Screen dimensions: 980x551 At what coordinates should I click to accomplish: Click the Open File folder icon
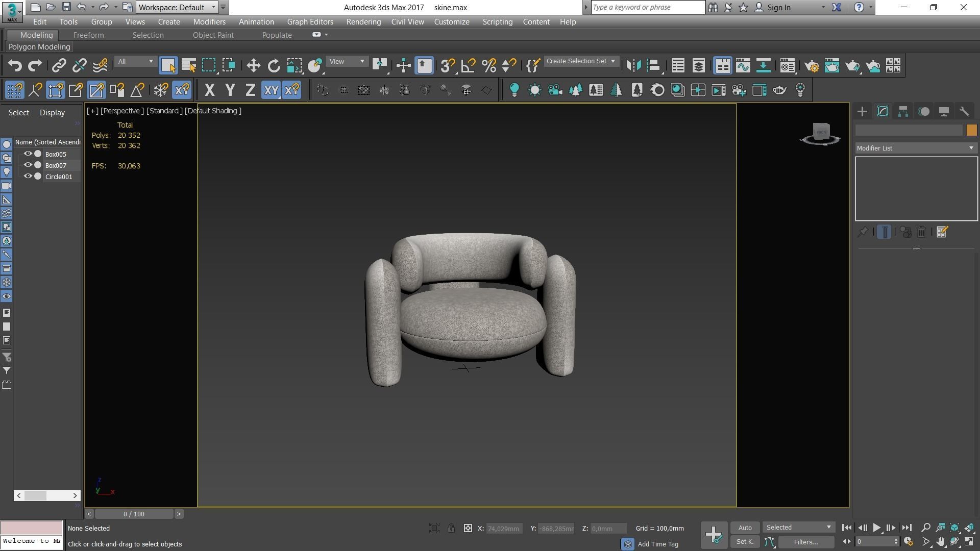coord(51,7)
